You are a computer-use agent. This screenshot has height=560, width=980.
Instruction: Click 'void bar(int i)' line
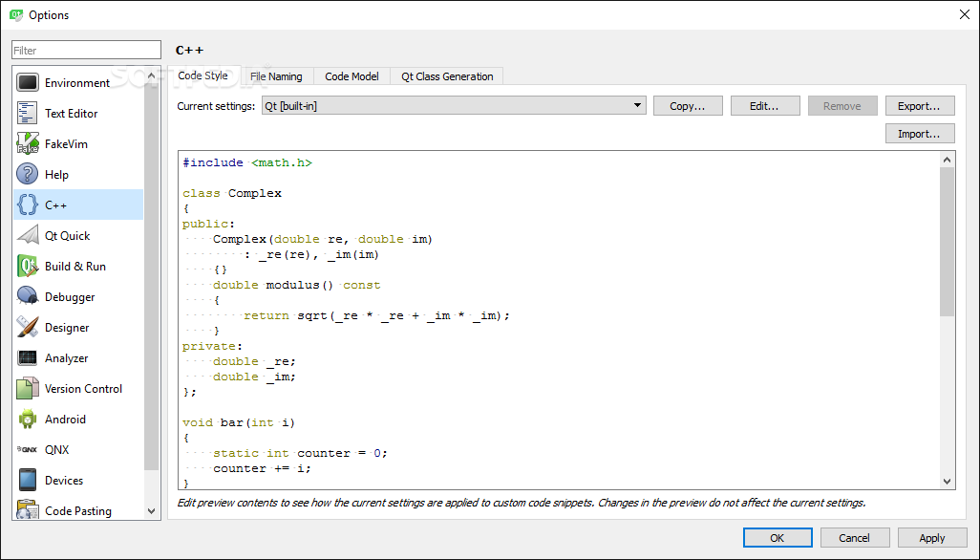tap(239, 422)
